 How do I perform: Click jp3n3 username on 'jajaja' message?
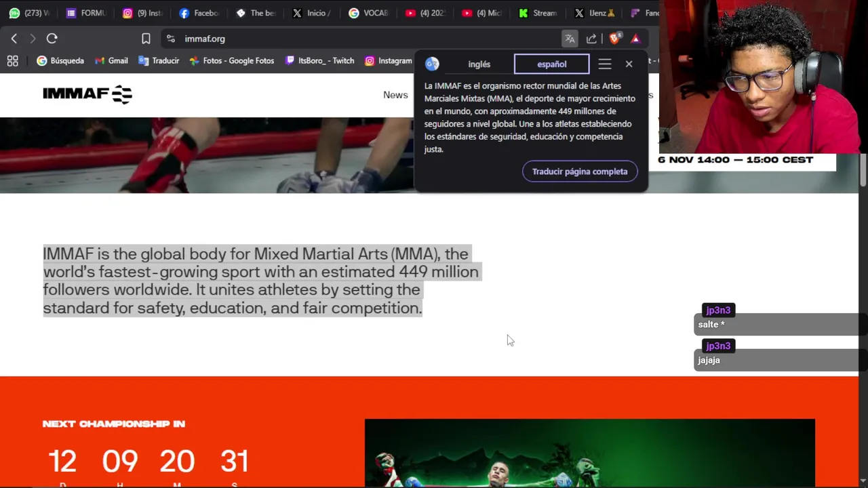click(x=718, y=346)
